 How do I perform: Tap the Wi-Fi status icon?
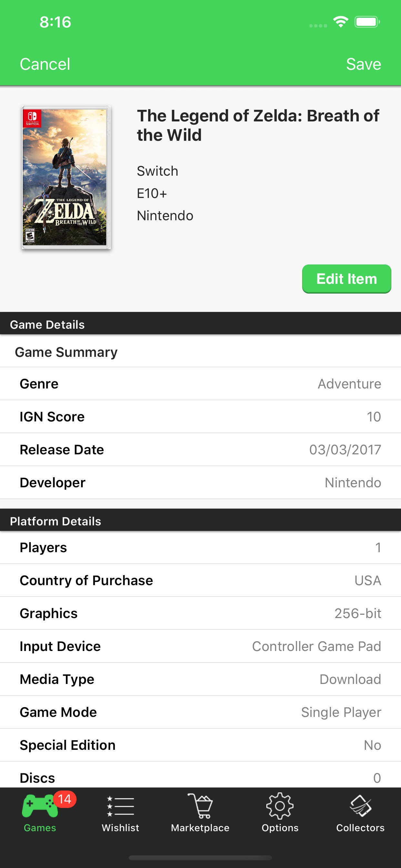coord(341,22)
